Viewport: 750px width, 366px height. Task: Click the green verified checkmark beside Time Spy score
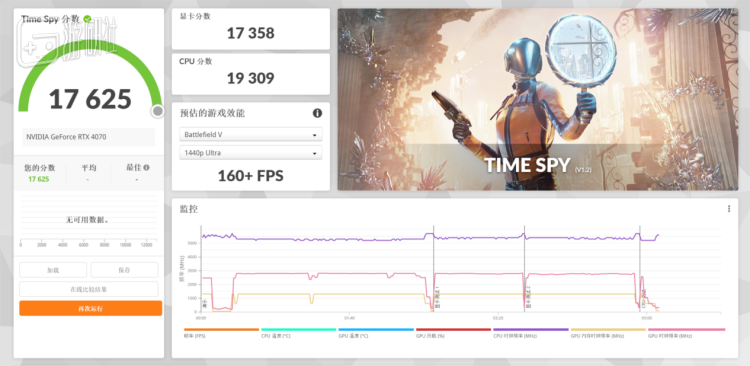click(87, 19)
